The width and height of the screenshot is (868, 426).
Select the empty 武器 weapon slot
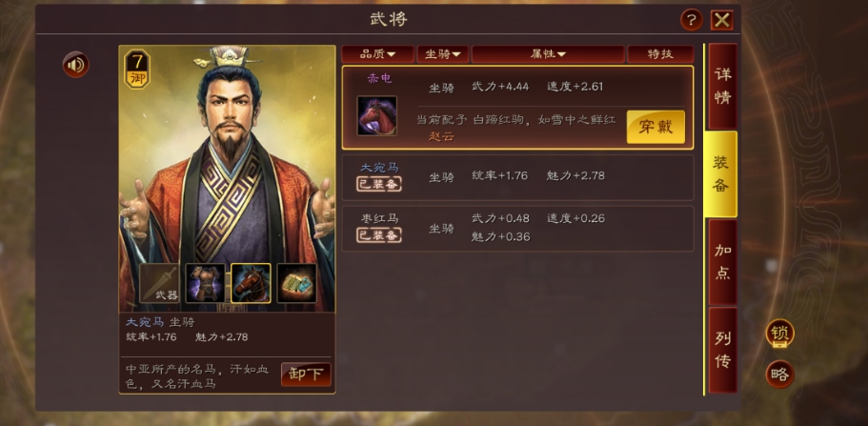(x=159, y=283)
